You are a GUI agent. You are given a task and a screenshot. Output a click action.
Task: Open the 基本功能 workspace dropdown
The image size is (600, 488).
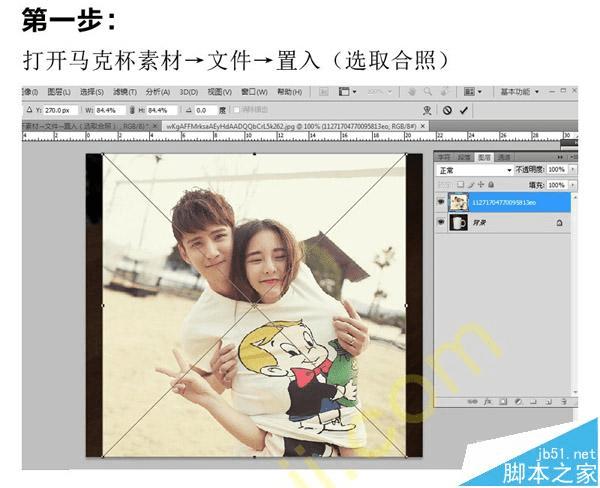(519, 92)
